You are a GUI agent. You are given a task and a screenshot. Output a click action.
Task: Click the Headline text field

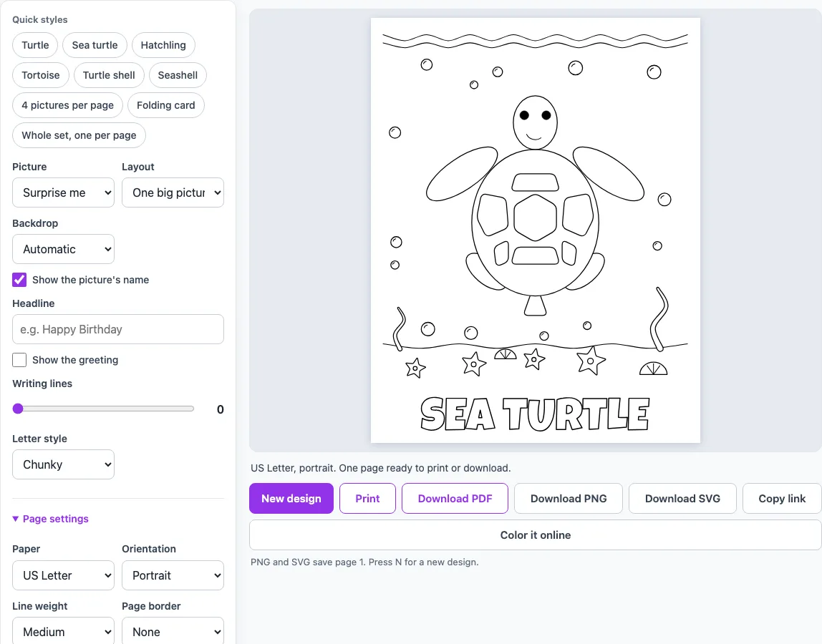click(118, 329)
